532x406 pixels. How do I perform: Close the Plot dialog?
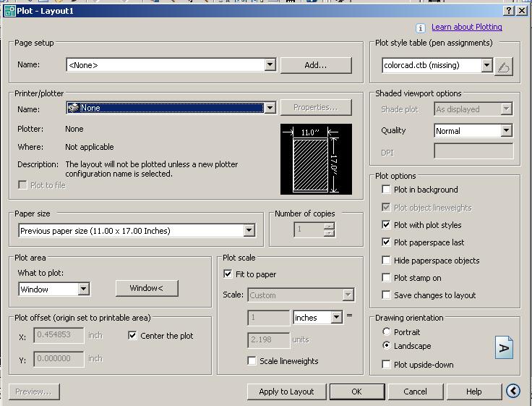[521, 11]
